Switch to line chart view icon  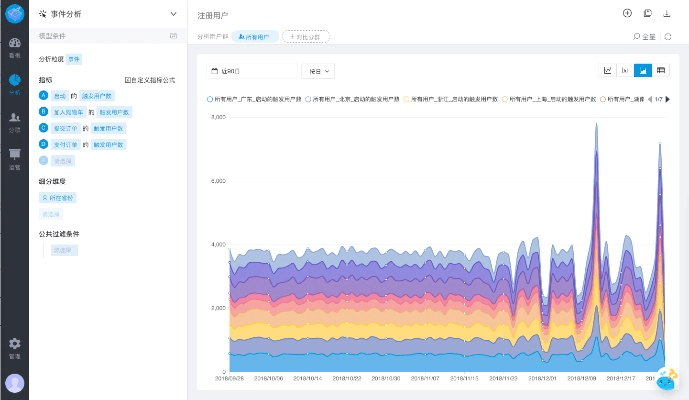pos(608,71)
